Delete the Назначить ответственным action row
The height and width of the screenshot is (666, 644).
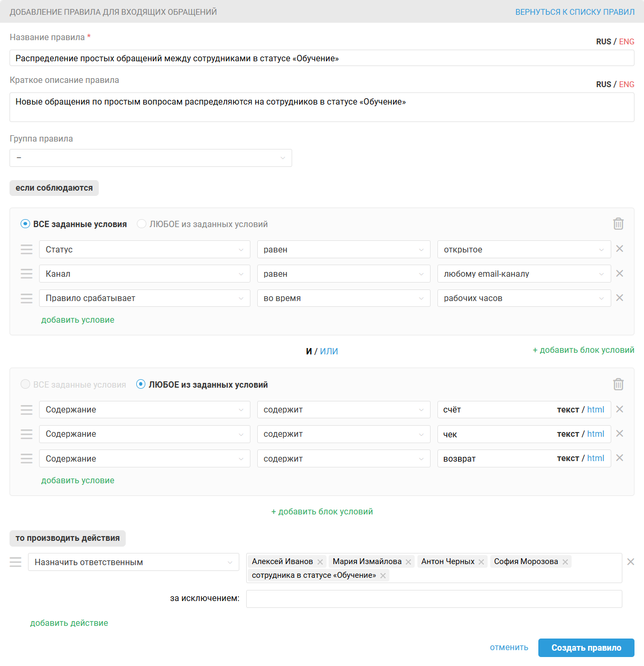(x=630, y=562)
